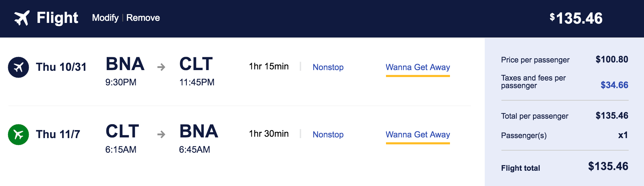The width and height of the screenshot is (644, 186).
Task: Click Modify in the flight header
Action: pyautogui.click(x=105, y=18)
